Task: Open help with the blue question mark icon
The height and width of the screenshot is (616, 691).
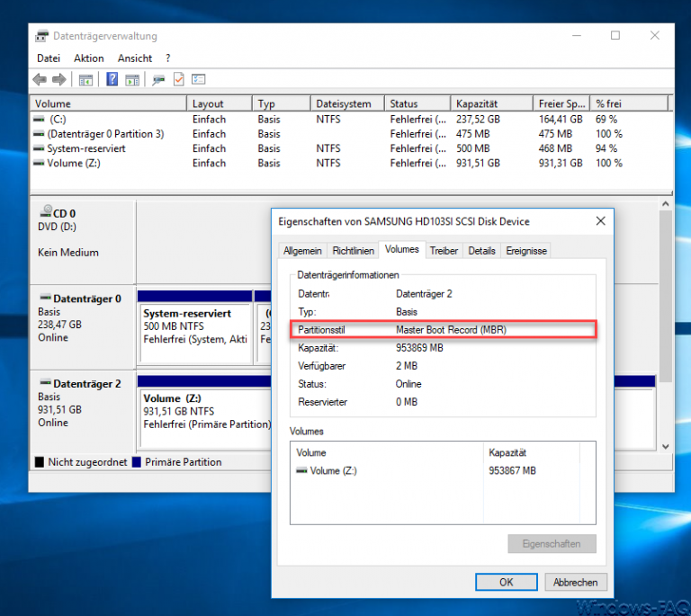Action: pos(112,79)
